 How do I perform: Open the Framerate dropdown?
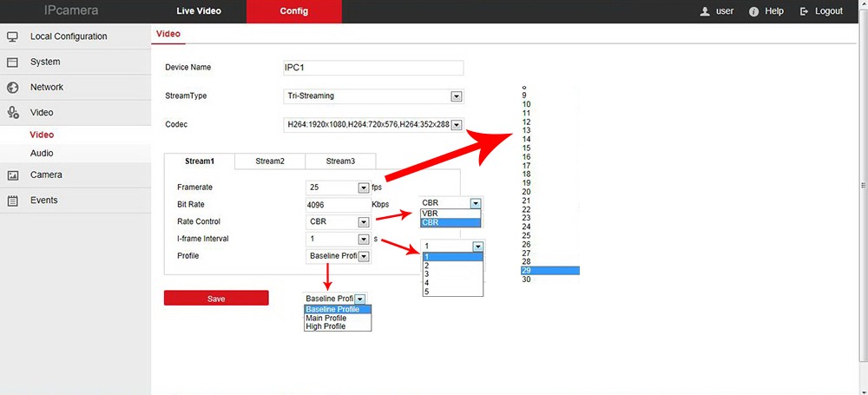click(364, 188)
